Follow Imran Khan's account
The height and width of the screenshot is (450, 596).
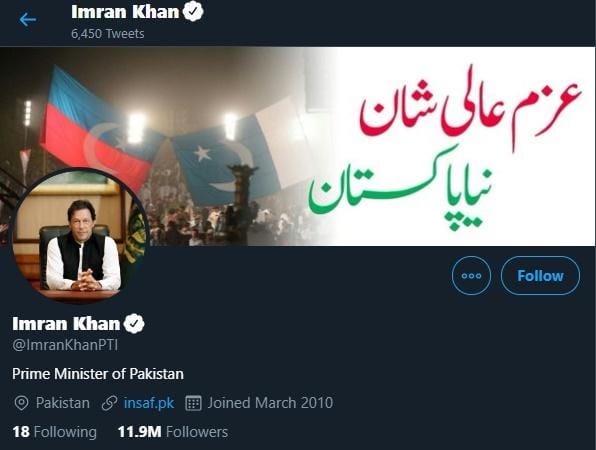[540, 276]
